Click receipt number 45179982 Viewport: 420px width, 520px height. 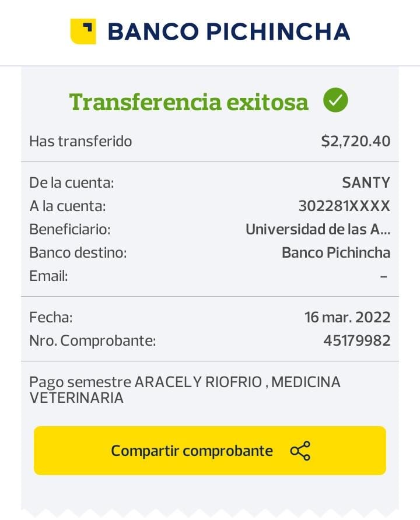[356, 341]
